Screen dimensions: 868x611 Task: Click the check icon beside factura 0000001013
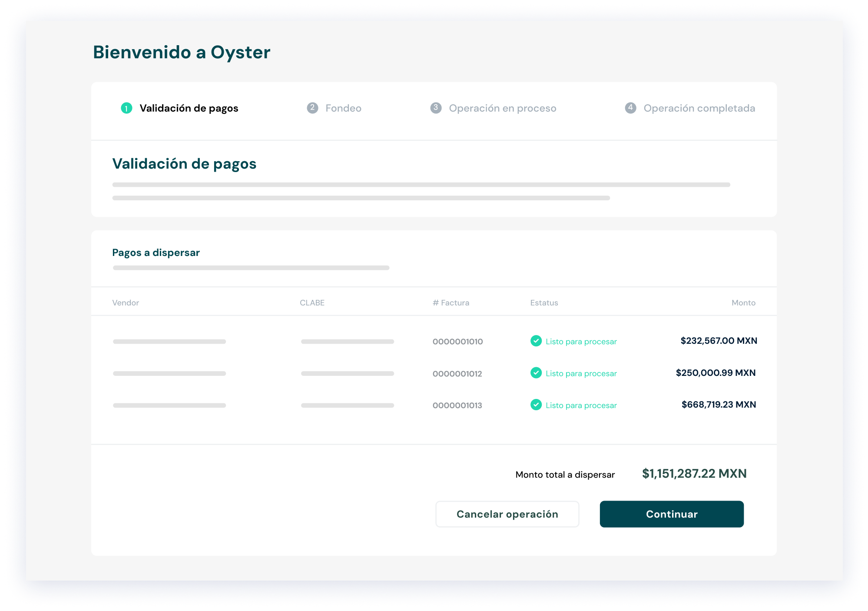tap(536, 405)
